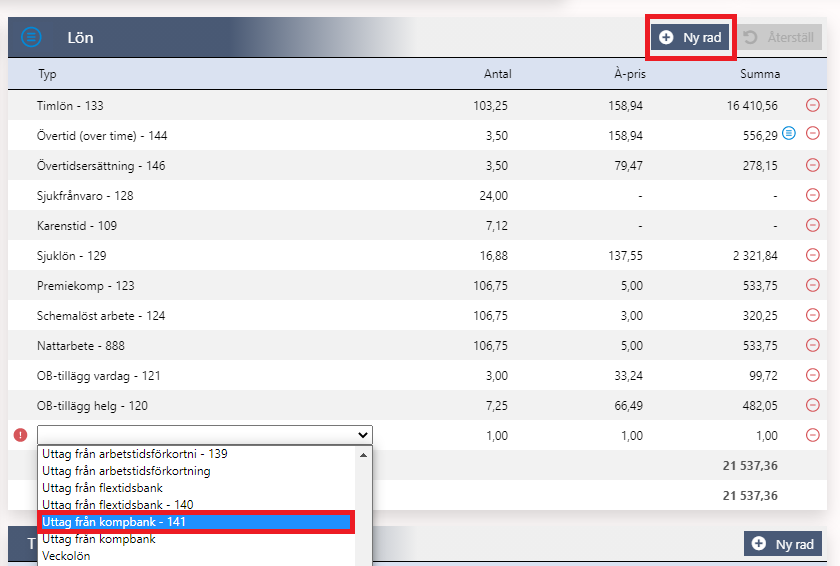This screenshot has height=566, width=840.
Task: Click dropdown list scroll up arrow
Action: point(363,455)
